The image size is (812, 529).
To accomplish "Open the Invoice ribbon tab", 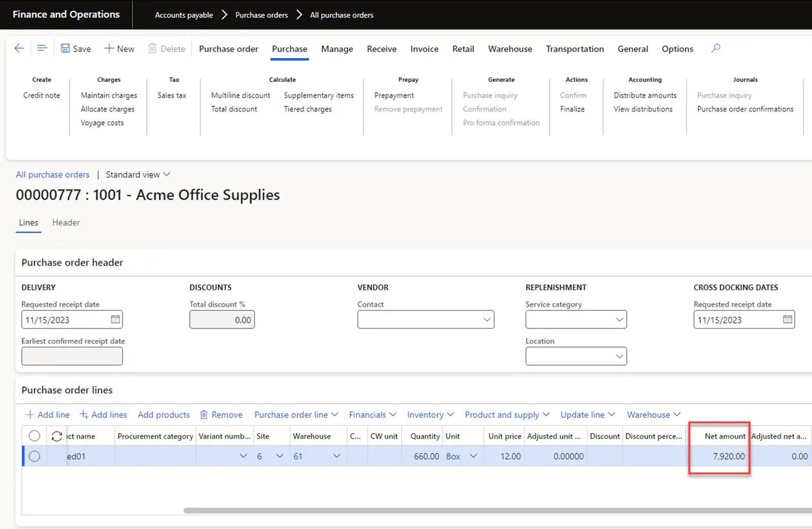I will click(424, 49).
